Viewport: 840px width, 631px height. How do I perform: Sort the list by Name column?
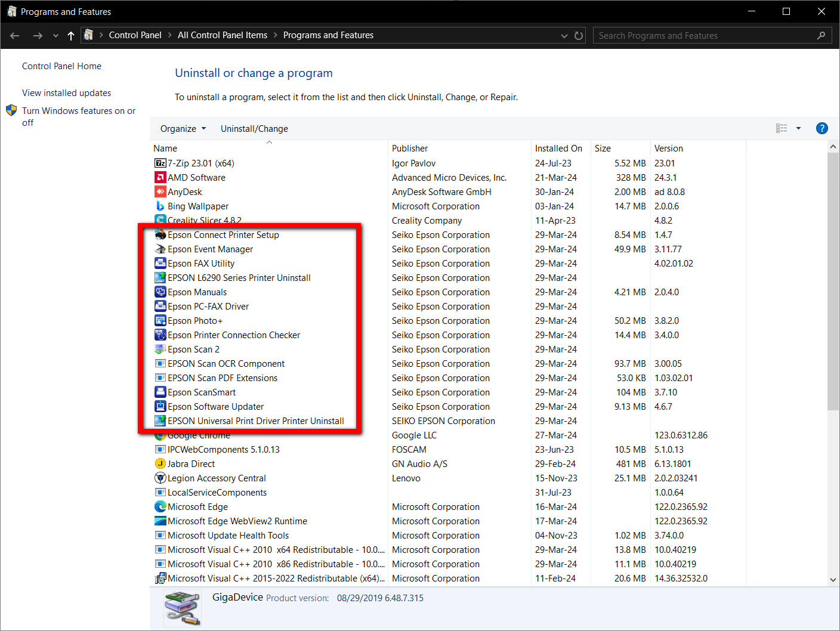[x=269, y=149]
